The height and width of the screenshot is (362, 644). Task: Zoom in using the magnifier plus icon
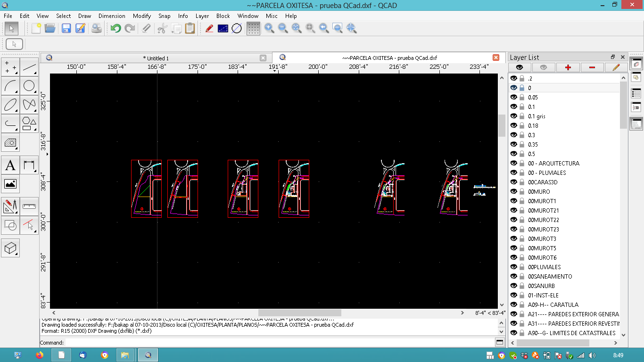pos(269,28)
